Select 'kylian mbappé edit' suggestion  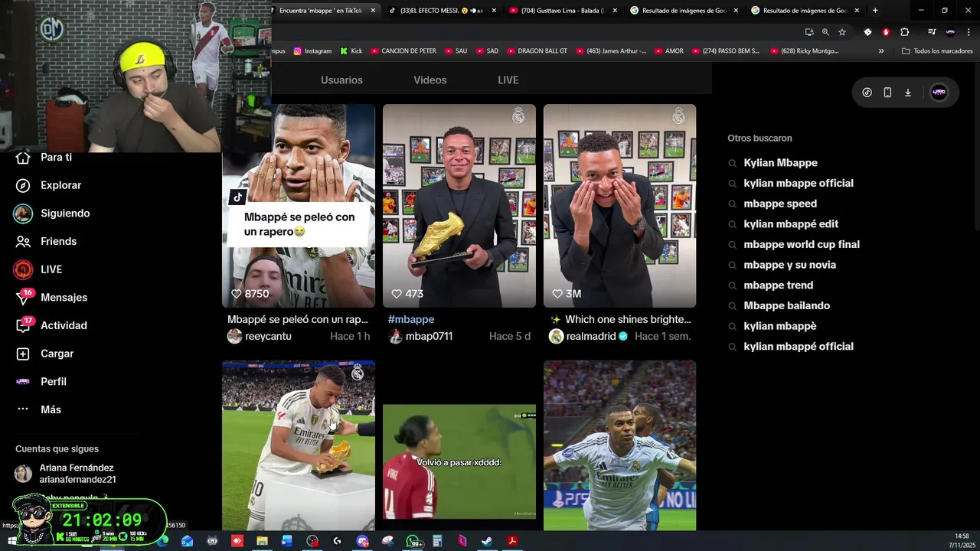[x=791, y=224]
